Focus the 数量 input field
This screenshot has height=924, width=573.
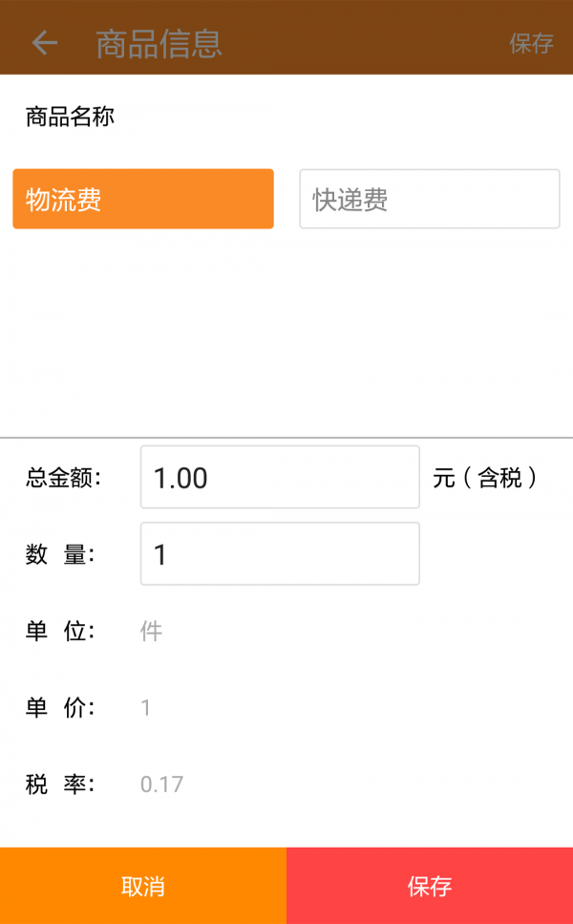click(x=280, y=553)
